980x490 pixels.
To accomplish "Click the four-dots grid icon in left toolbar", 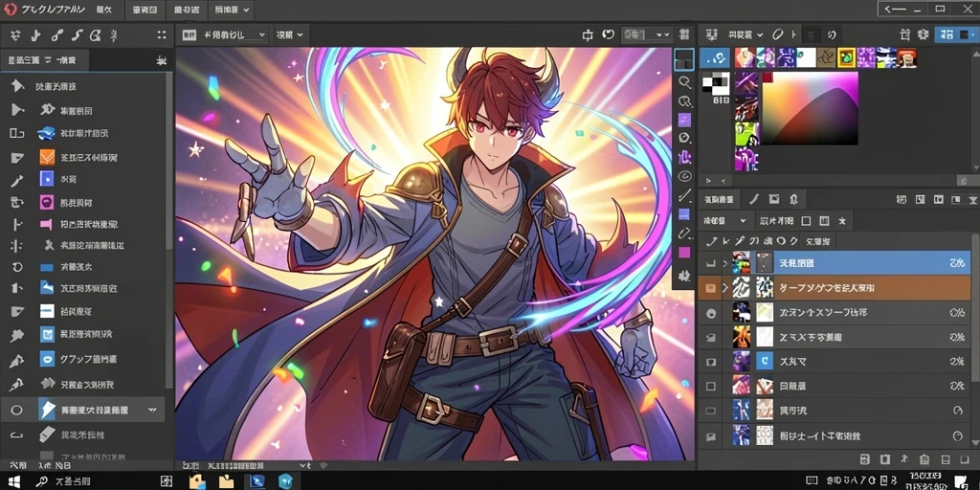I will click(162, 35).
